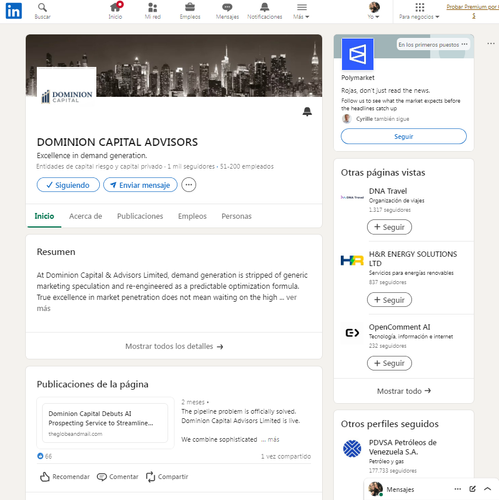Expand post text with … más
499x500 pixels.
click(270, 440)
